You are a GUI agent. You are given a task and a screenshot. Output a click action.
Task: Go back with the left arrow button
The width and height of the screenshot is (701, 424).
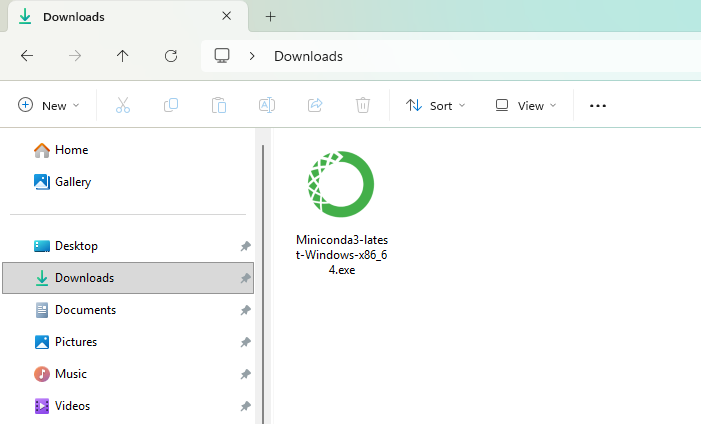point(27,56)
